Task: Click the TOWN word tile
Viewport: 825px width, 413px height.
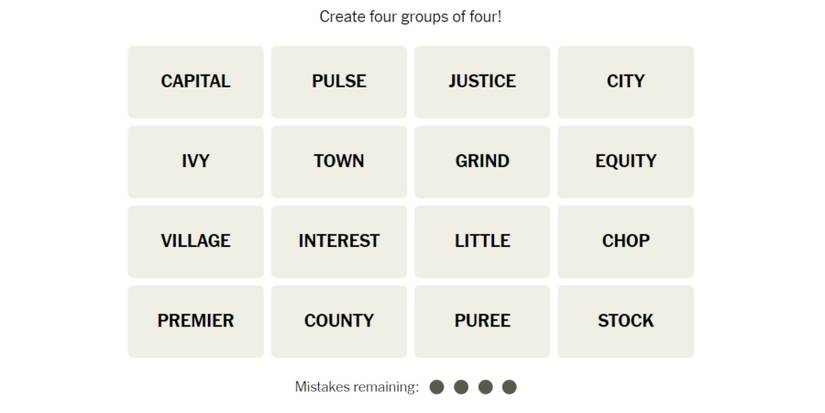Action: [339, 161]
